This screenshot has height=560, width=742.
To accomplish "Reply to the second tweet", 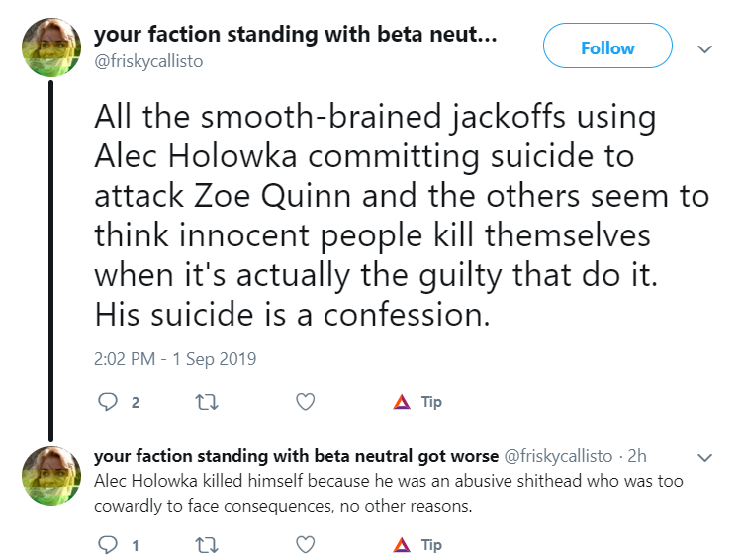I will (x=108, y=545).
